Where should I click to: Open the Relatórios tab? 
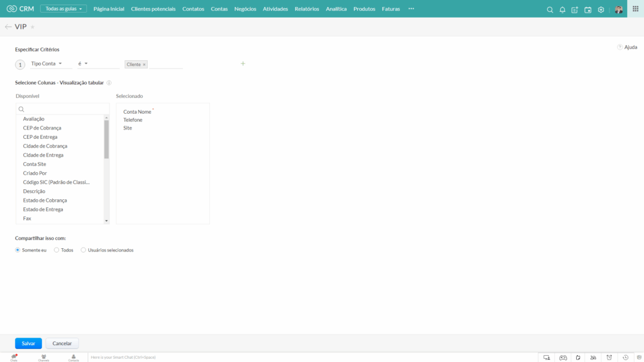pos(307,9)
